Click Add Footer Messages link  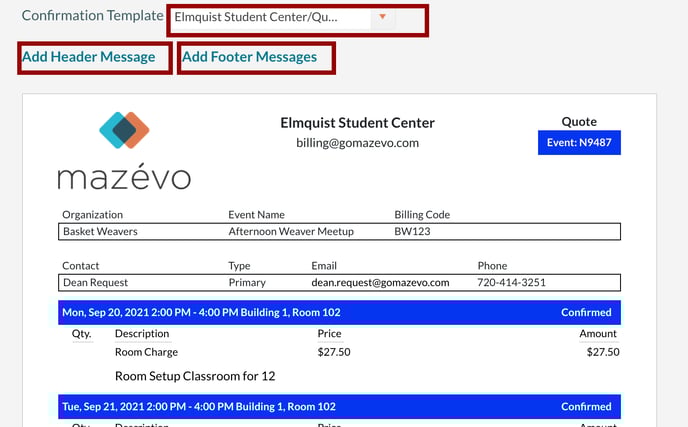coord(249,57)
